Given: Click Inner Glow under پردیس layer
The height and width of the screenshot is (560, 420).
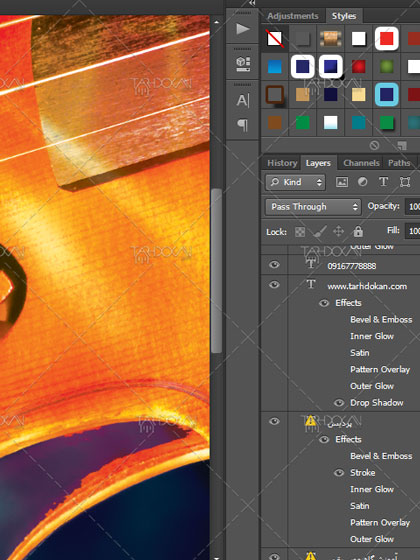Looking at the screenshot, I should tap(372, 490).
